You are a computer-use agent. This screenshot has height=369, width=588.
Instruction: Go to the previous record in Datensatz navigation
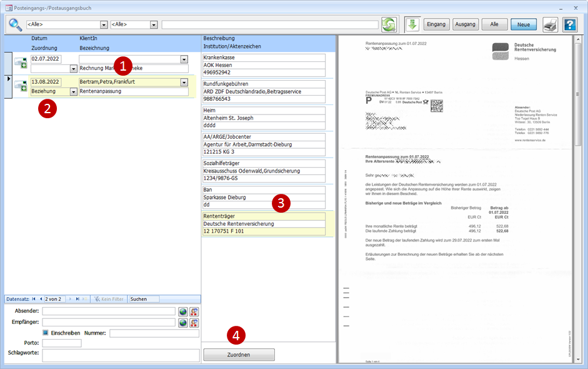41,299
